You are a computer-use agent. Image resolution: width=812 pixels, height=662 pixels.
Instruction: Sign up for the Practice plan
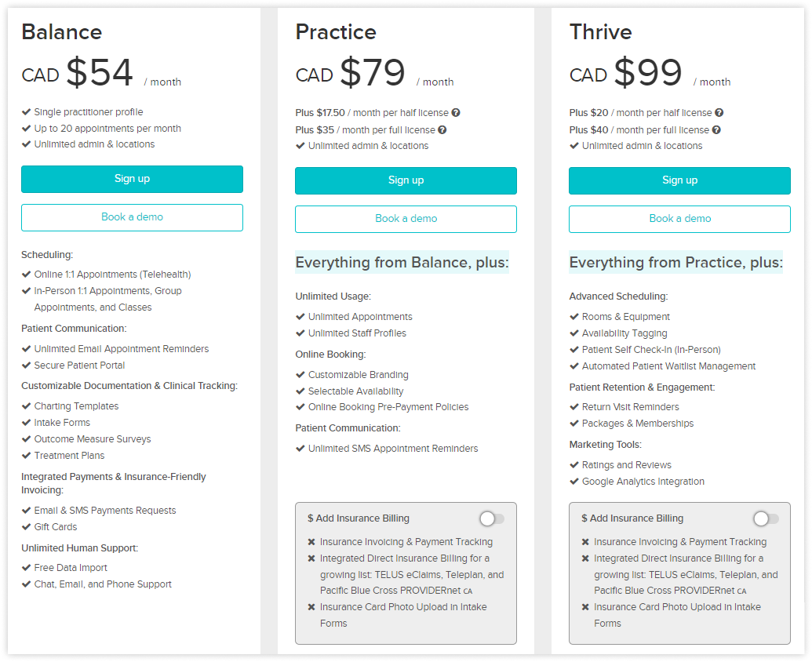[406, 180]
